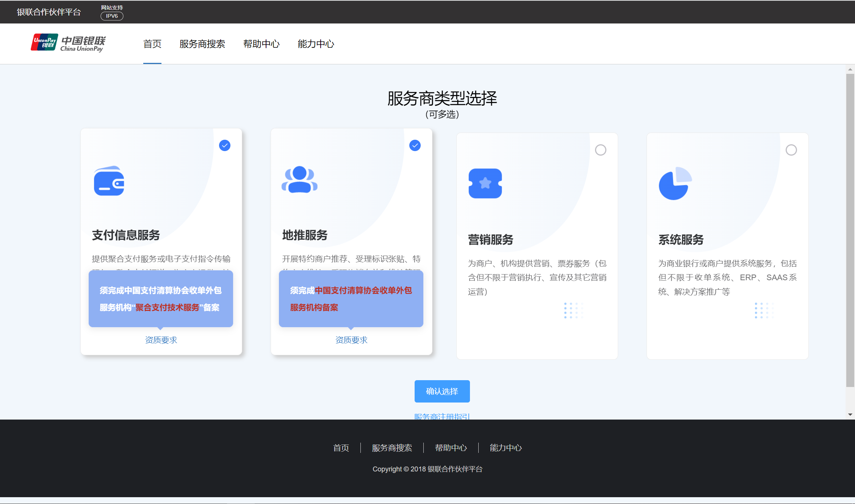Uncheck the 地推服务 selection checkmark
855x504 pixels.
coord(415,145)
